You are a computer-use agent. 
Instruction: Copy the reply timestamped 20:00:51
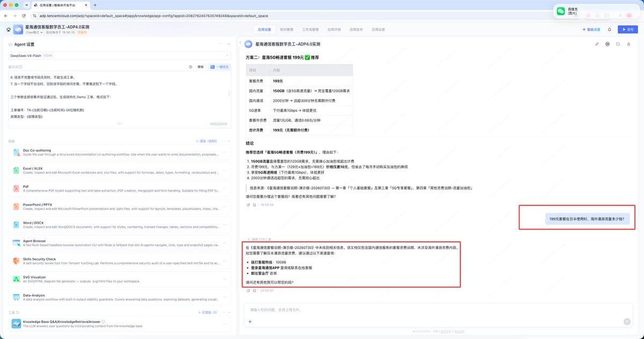[x=248, y=290]
